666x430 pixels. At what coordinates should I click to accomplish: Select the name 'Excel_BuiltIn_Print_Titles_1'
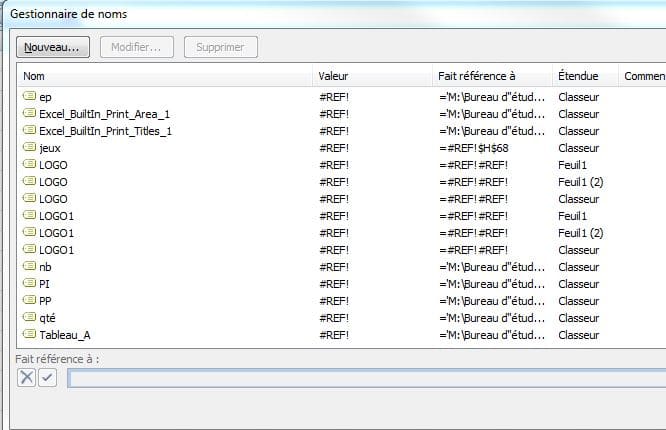[105, 131]
